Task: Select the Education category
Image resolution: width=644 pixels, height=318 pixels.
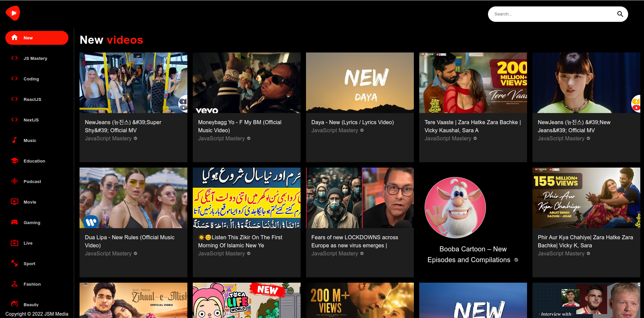Action: click(x=37, y=161)
